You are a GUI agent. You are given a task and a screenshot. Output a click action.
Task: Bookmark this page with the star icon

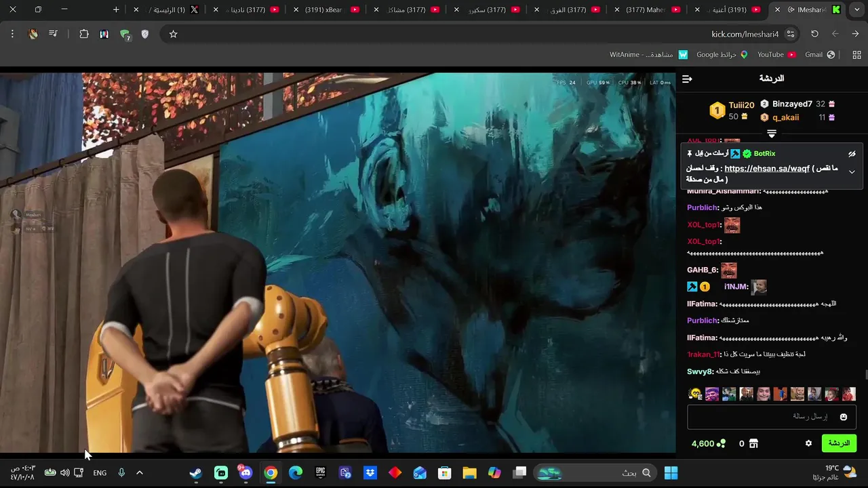click(x=173, y=34)
